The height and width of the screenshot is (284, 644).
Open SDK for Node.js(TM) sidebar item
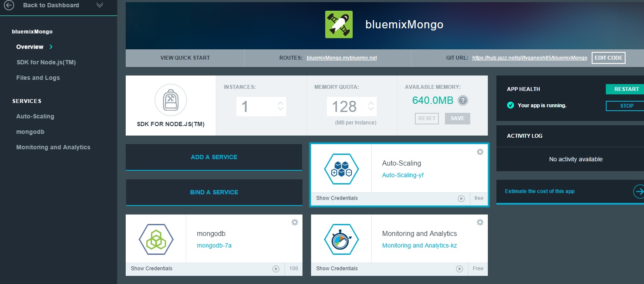click(x=46, y=62)
